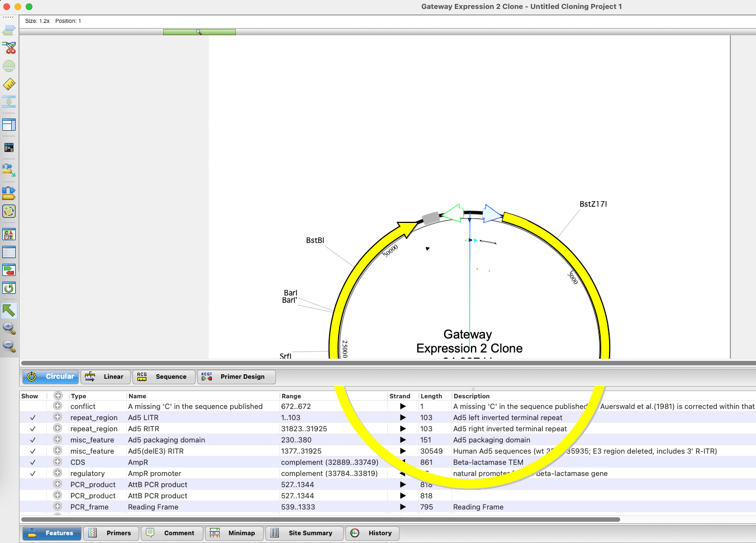This screenshot has height=543, width=756.
Task: Open the Minimap tab at bottom
Action: point(234,534)
